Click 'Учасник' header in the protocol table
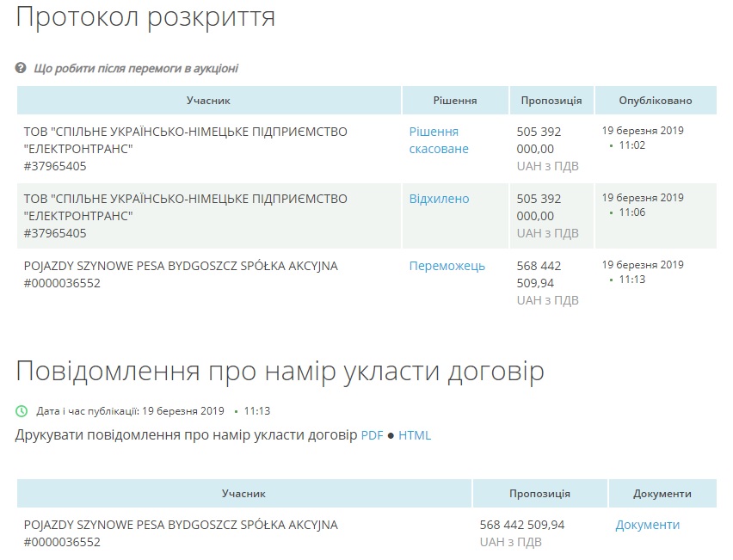 tap(208, 101)
